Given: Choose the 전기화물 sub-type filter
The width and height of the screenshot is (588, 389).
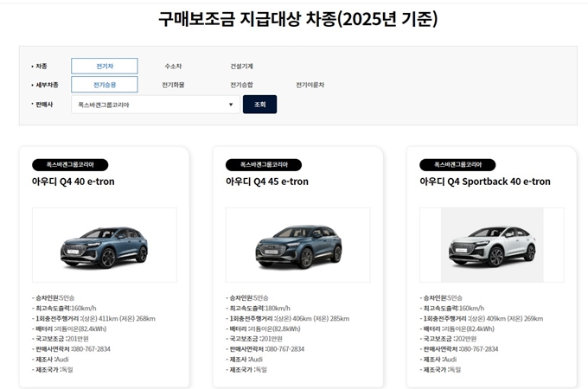Looking at the screenshot, I should click(173, 85).
